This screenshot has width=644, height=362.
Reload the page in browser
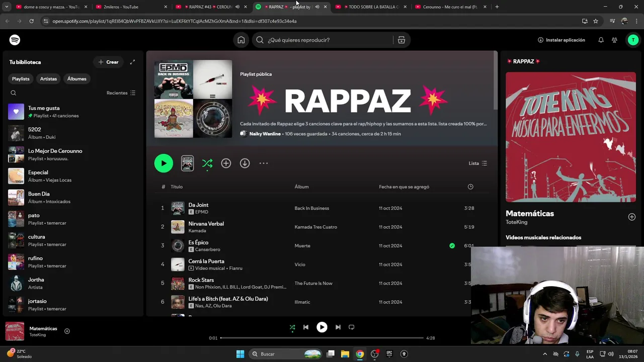tap(31, 21)
